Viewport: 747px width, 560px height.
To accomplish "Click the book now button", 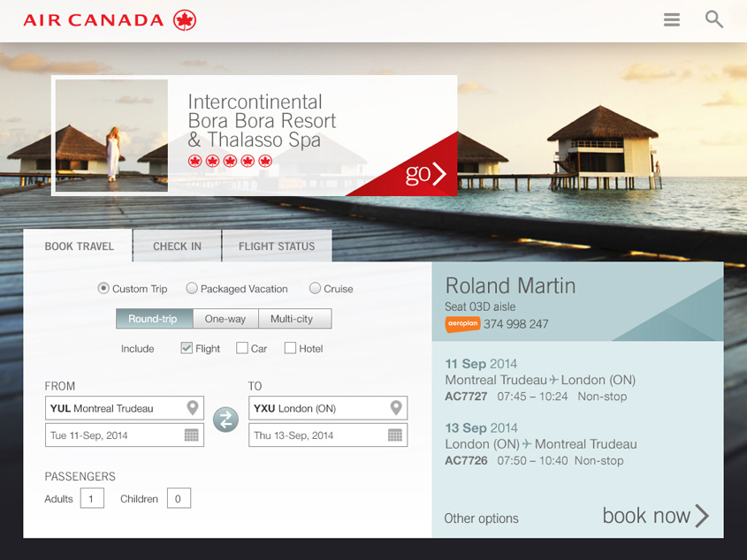I will click(655, 516).
